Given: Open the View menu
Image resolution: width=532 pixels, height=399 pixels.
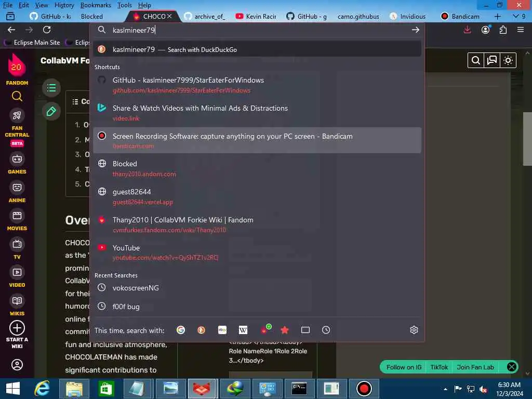Looking at the screenshot, I should pyautogui.click(x=42, y=5).
